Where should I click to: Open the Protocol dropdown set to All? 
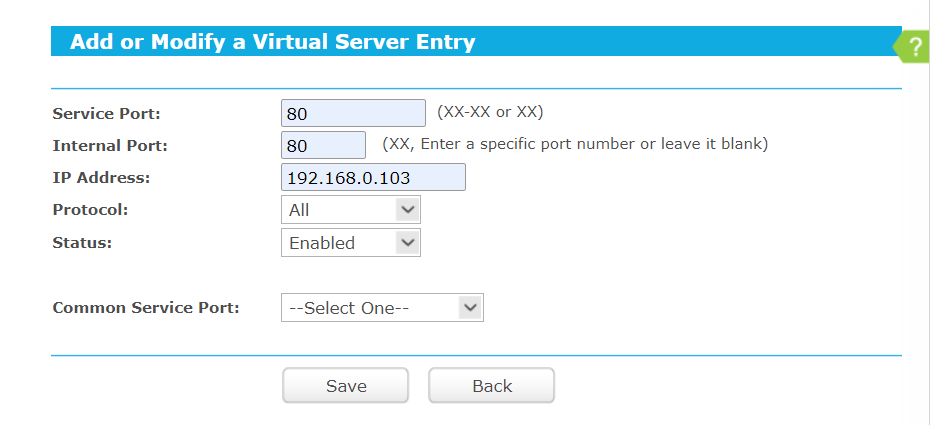pos(350,210)
